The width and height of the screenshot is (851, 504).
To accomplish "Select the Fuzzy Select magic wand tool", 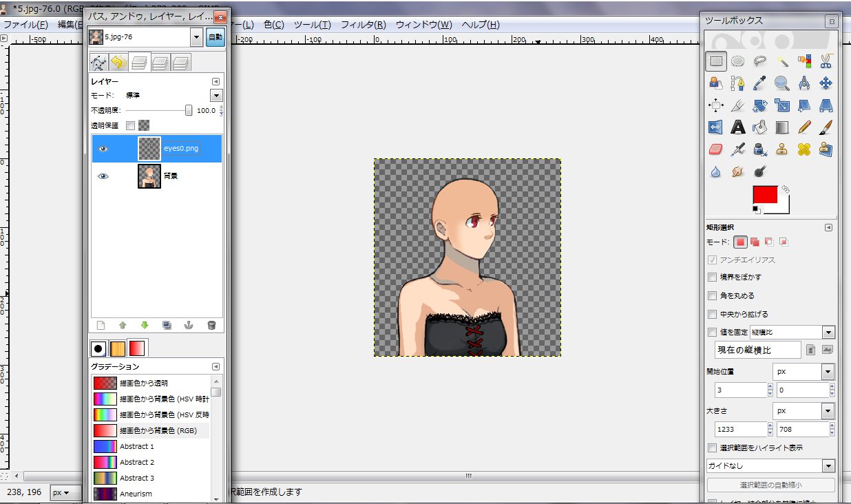I will [x=782, y=61].
